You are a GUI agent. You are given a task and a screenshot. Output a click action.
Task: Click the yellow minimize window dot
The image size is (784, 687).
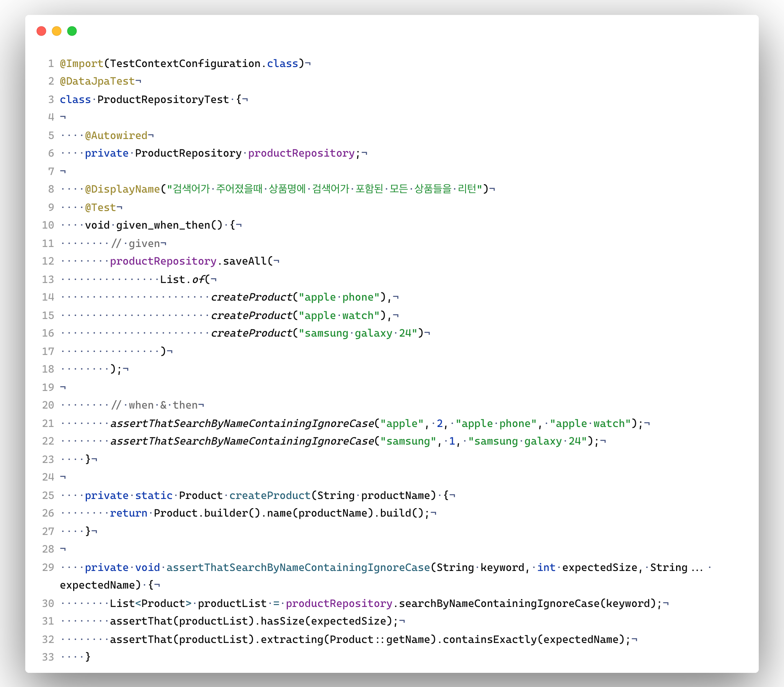click(x=57, y=31)
